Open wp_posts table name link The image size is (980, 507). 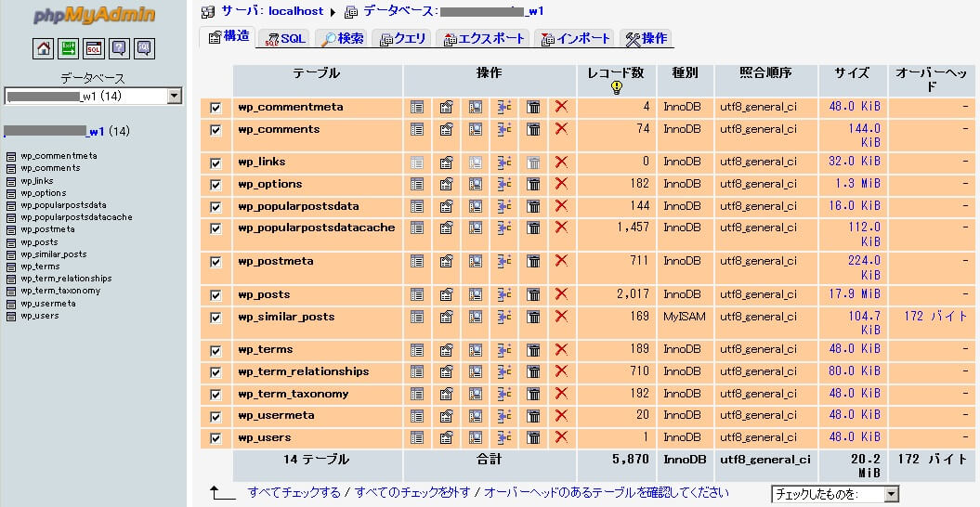point(264,294)
